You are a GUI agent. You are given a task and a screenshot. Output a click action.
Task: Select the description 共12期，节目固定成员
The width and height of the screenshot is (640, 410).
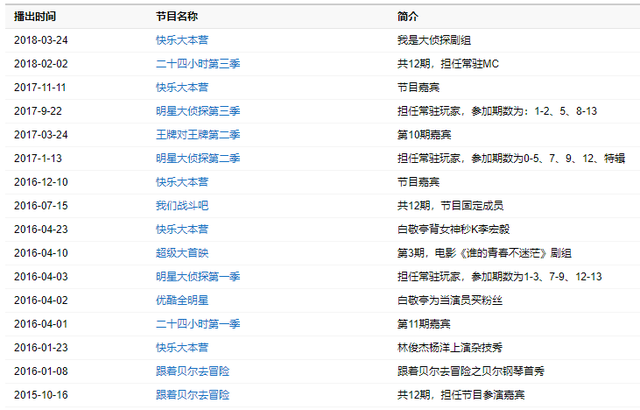point(450,206)
